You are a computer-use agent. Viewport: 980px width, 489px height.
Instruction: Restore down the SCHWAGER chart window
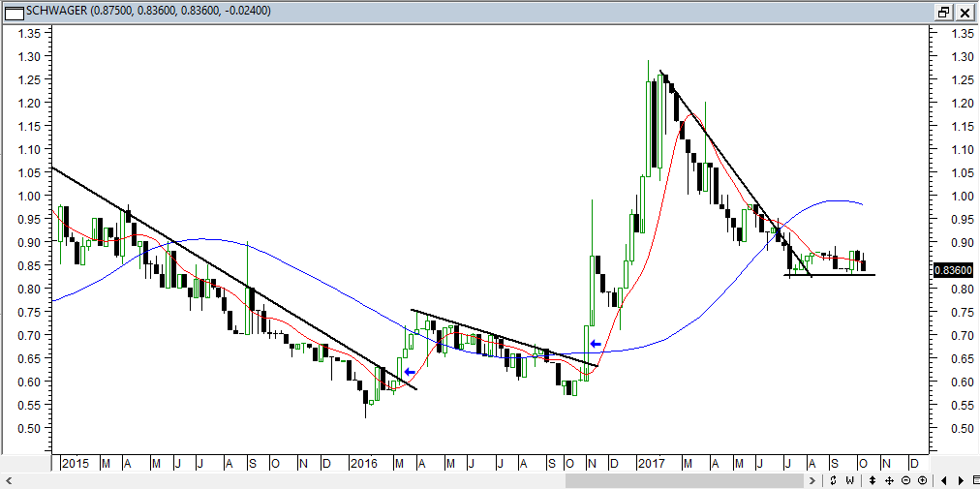point(943,12)
